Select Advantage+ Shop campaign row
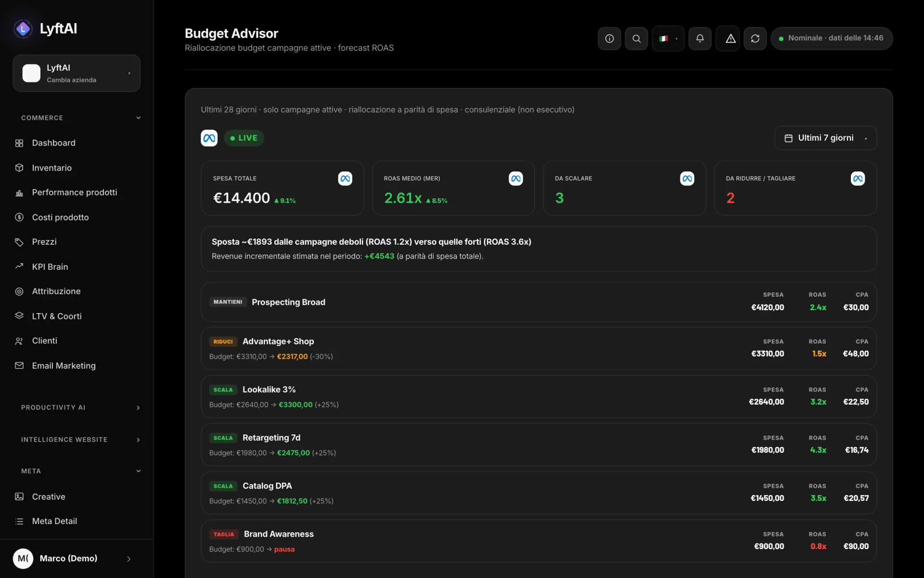The width and height of the screenshot is (924, 578). point(539,349)
